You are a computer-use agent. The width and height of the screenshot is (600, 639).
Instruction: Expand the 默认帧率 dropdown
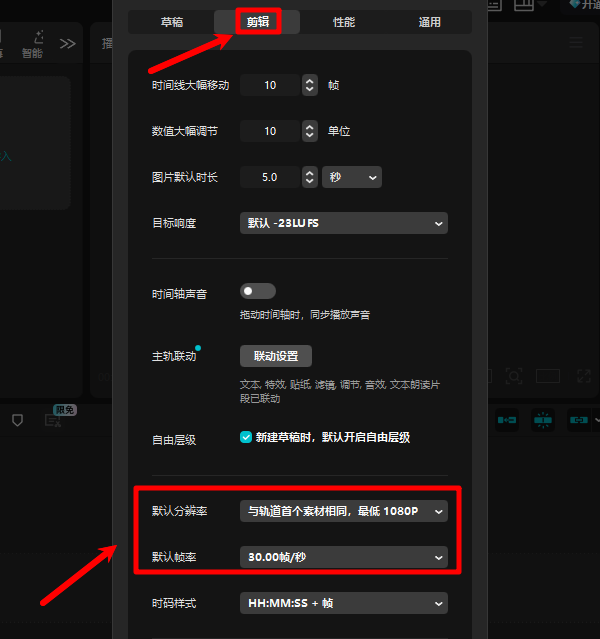[x=343, y=556]
